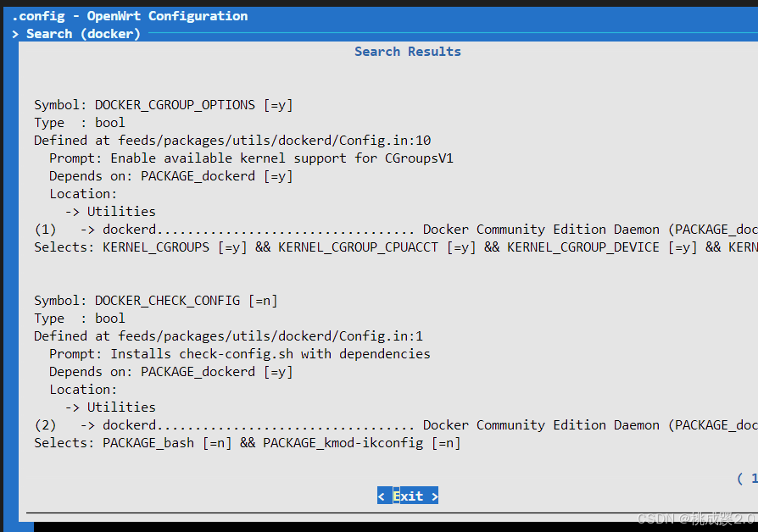Image resolution: width=758 pixels, height=532 pixels.
Task: Click 'Selects: PACKAGE_bash [=n]' line
Action: [x=248, y=443]
